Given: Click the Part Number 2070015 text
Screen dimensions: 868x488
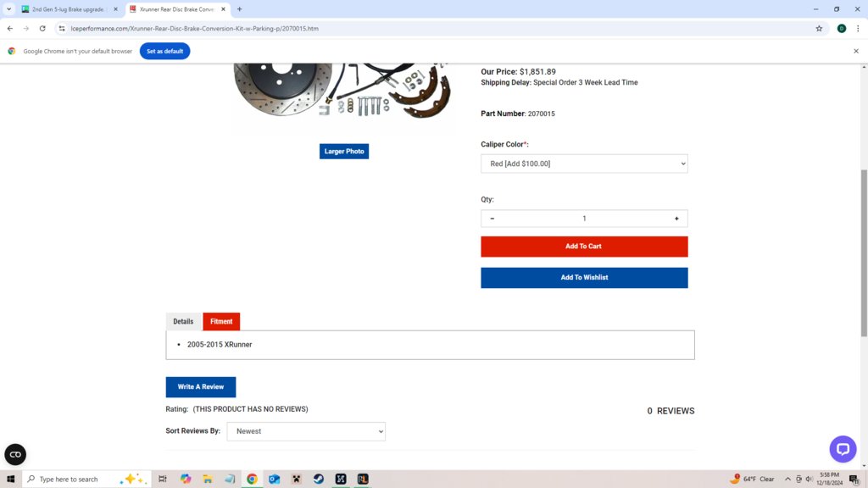Looking at the screenshot, I should [x=518, y=114].
